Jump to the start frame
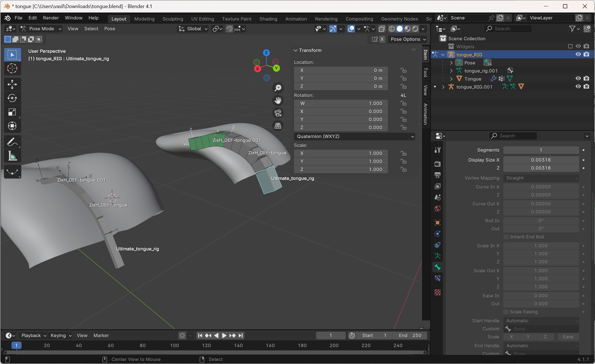The height and width of the screenshot is (364, 595). (x=200, y=335)
